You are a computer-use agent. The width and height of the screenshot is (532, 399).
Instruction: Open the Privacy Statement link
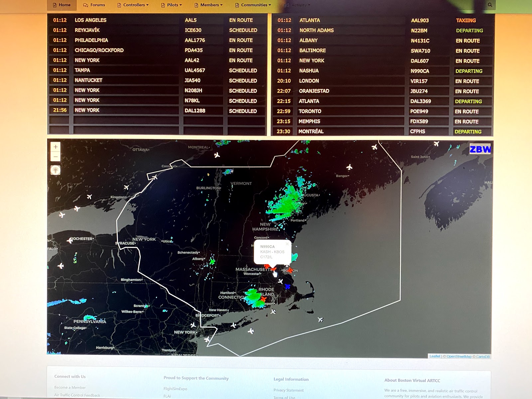tap(288, 390)
